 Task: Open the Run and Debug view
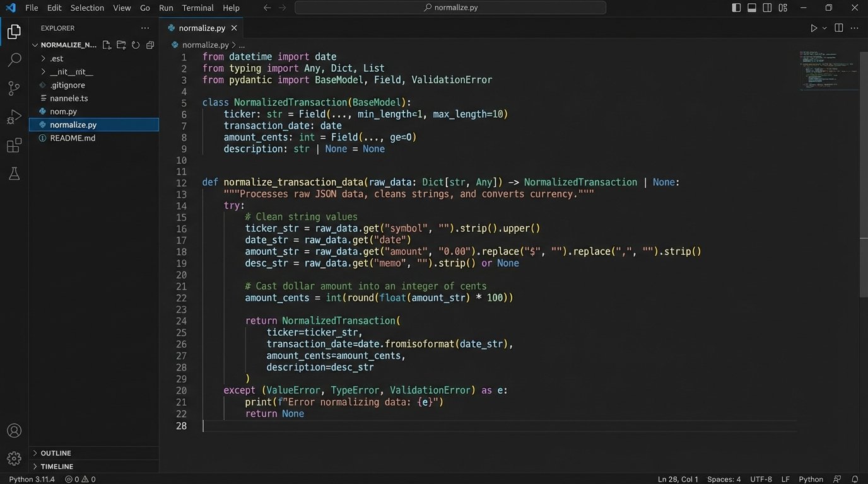pyautogui.click(x=14, y=117)
